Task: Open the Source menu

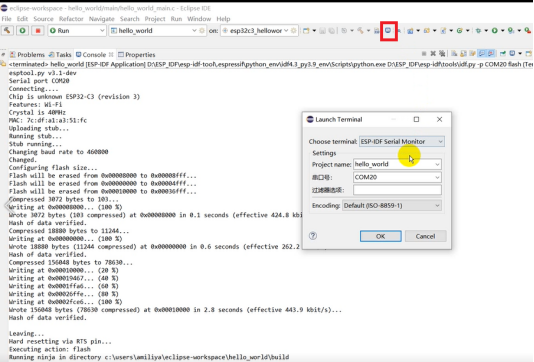Action: point(43,19)
